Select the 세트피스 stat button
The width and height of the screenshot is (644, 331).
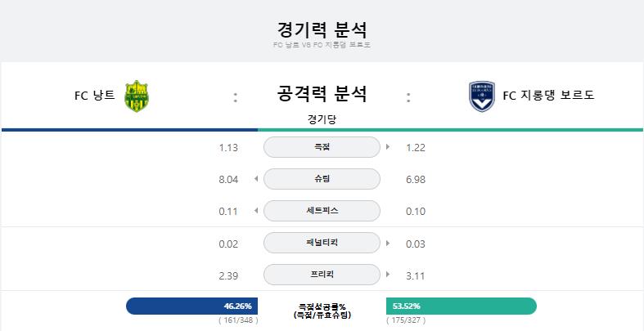322,211
